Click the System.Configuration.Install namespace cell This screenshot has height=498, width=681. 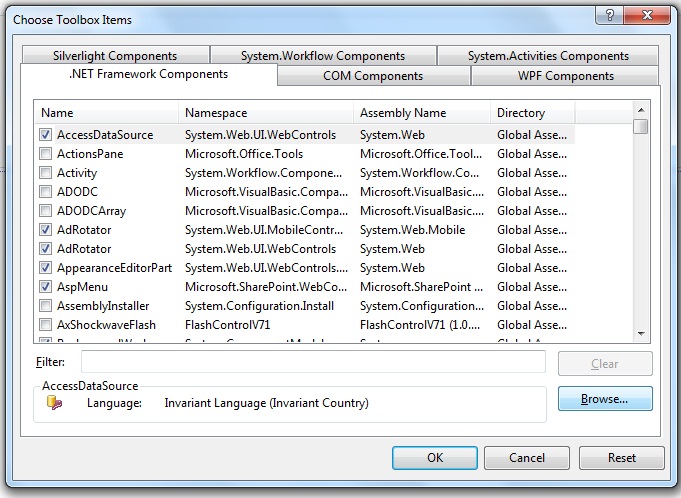(x=259, y=306)
